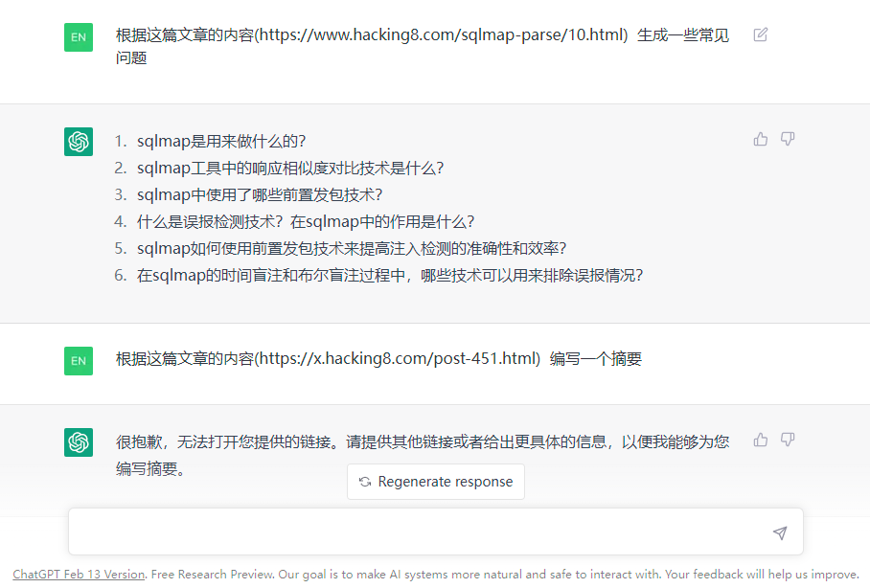Click the EN user avatar on first message
The height and width of the screenshot is (588, 870).
click(79, 37)
